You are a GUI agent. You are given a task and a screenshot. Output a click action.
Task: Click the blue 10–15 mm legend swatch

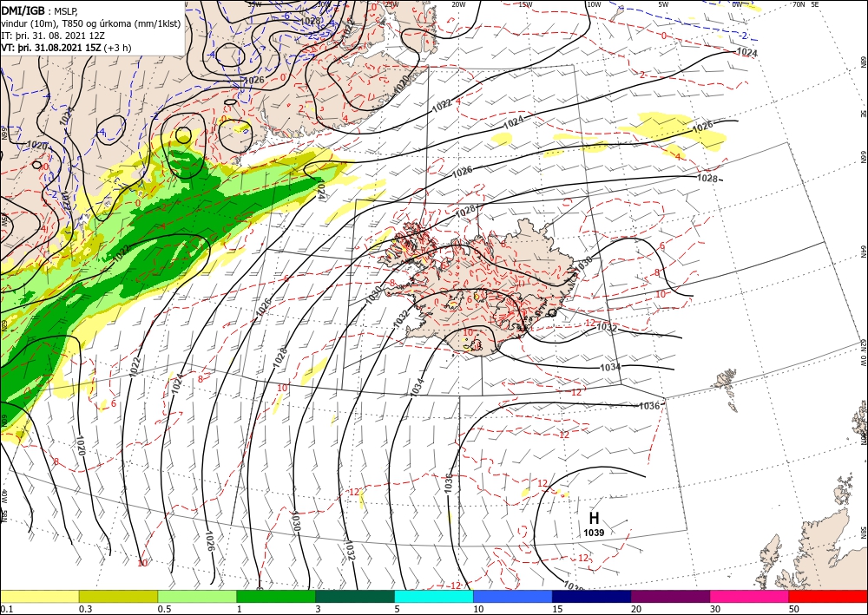point(513,596)
